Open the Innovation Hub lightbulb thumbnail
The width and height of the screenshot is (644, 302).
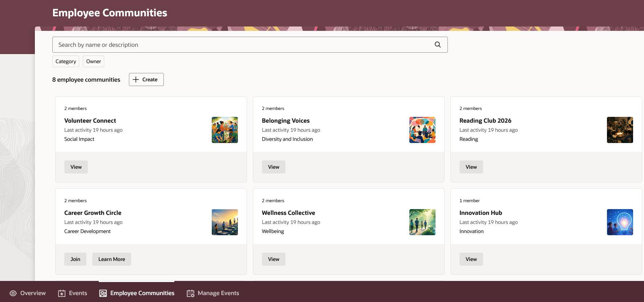[620, 222]
